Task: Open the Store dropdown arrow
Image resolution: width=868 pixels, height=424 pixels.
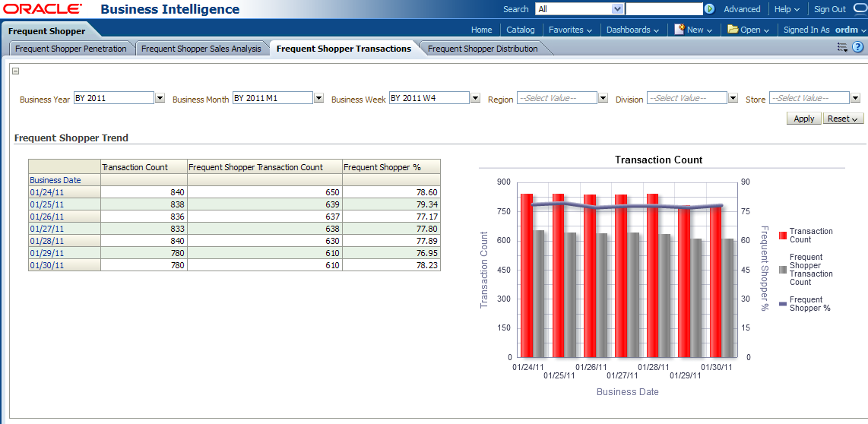Action: (x=855, y=98)
